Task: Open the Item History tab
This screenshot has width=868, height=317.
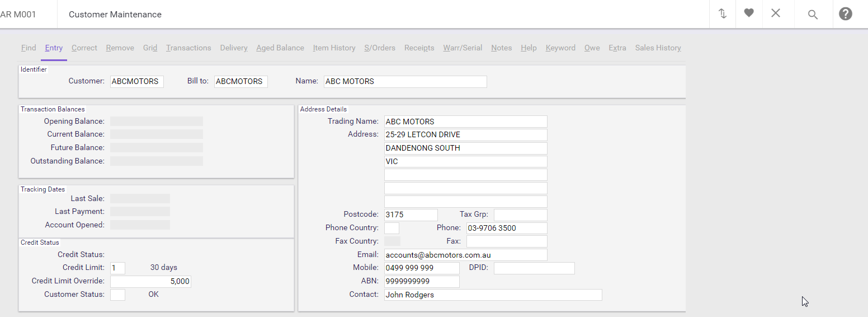Action: coord(334,48)
